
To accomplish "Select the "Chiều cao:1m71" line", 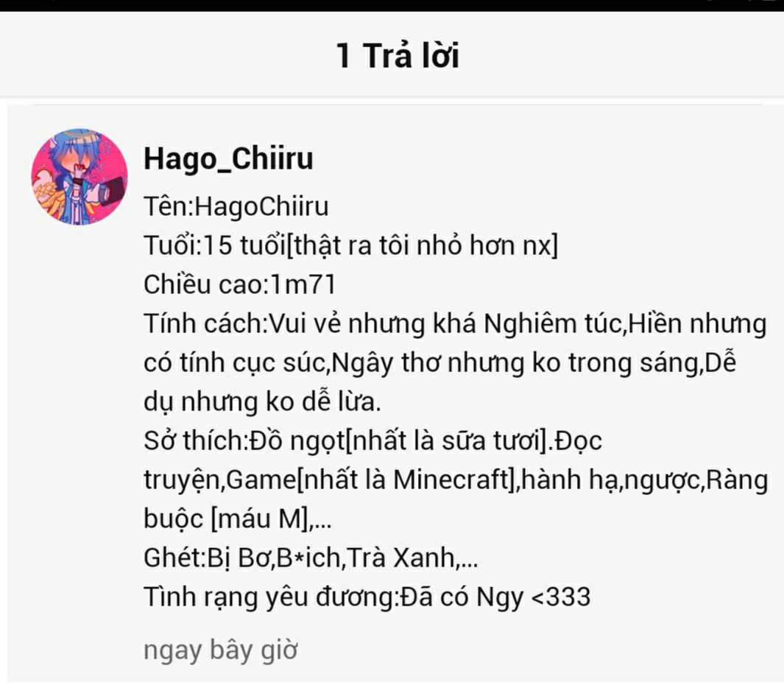I will [239, 284].
